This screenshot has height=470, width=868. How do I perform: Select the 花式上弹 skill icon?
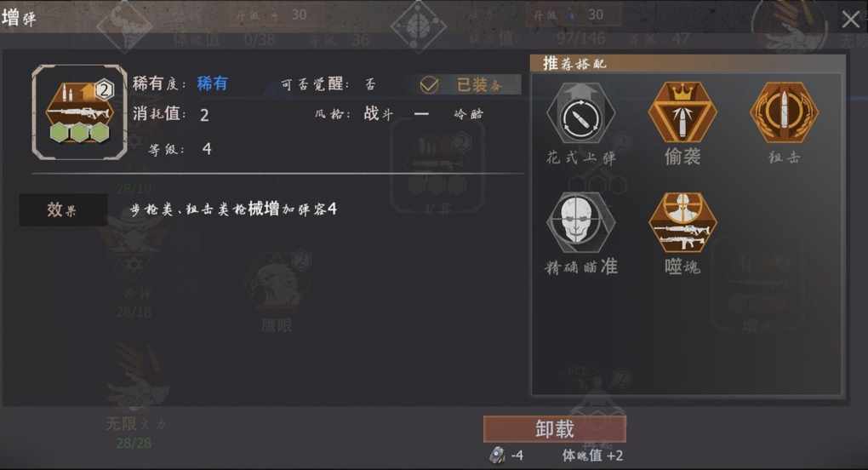[580, 114]
